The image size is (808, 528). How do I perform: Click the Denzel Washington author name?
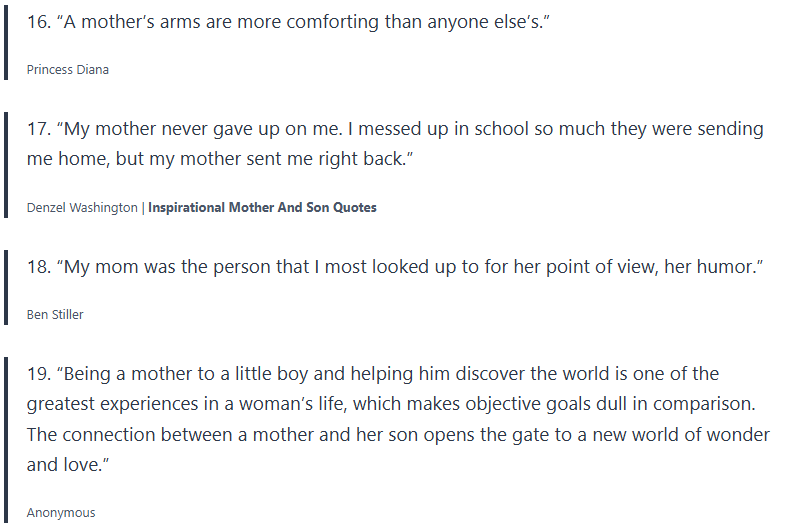pos(82,208)
